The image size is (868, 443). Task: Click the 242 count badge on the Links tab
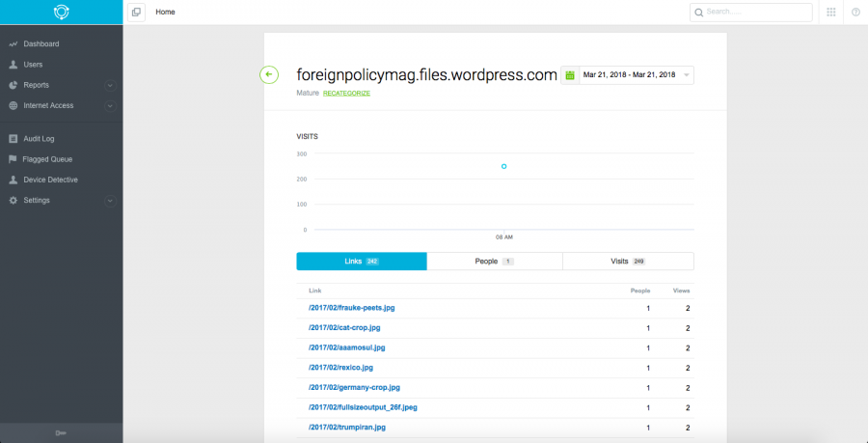click(x=372, y=262)
